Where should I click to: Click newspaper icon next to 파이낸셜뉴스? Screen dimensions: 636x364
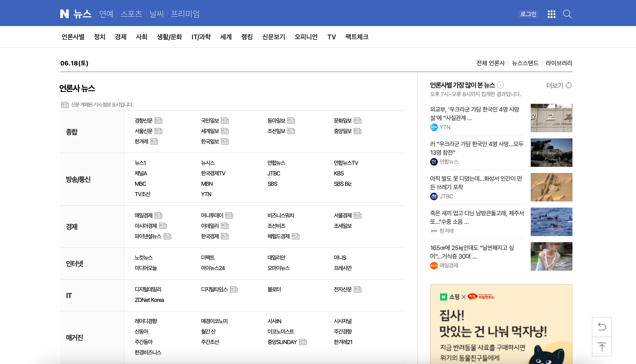pos(167,237)
